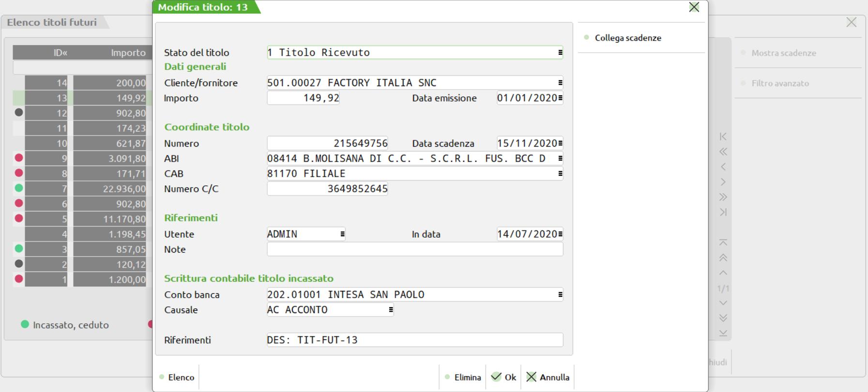Expand the Cliente/fornitore selection list
This screenshot has height=392, width=868.
coord(560,83)
